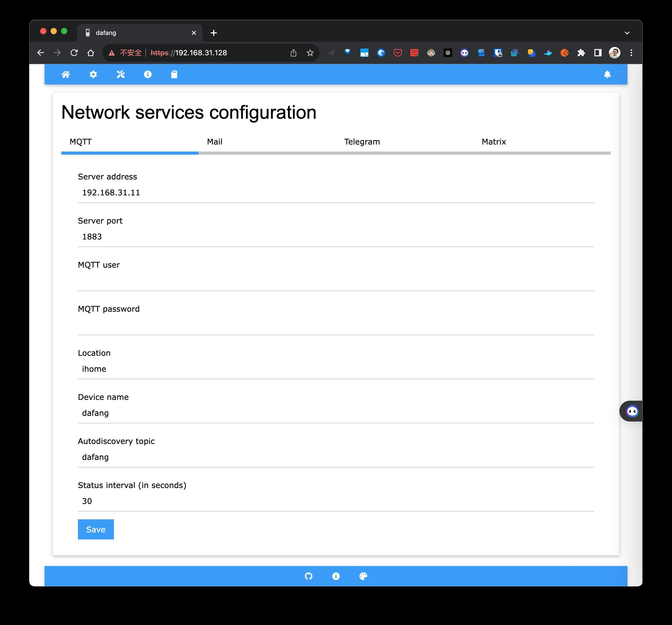Open the Matrix tab
The width and height of the screenshot is (672, 625).
click(x=493, y=142)
